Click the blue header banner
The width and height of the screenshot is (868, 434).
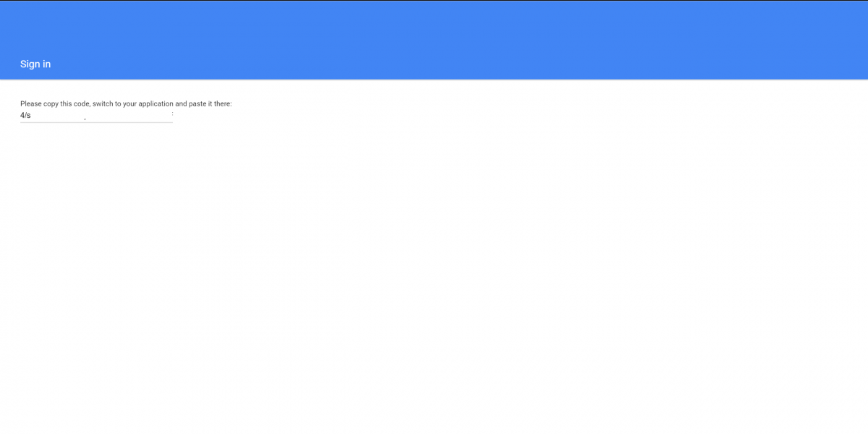[434, 40]
